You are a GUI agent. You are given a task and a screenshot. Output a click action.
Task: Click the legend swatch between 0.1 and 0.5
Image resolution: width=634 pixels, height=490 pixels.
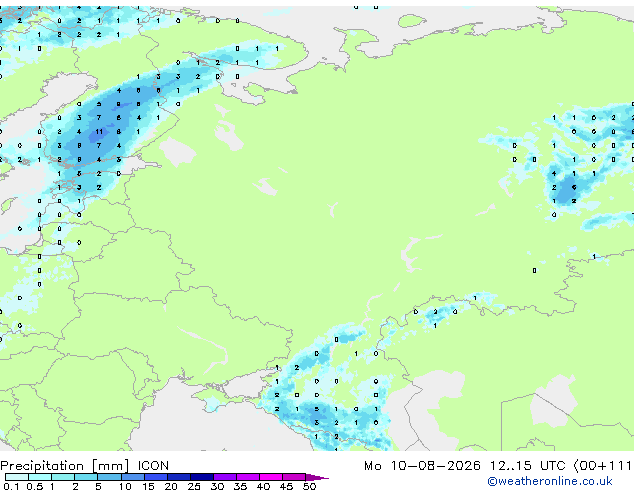[17, 477]
